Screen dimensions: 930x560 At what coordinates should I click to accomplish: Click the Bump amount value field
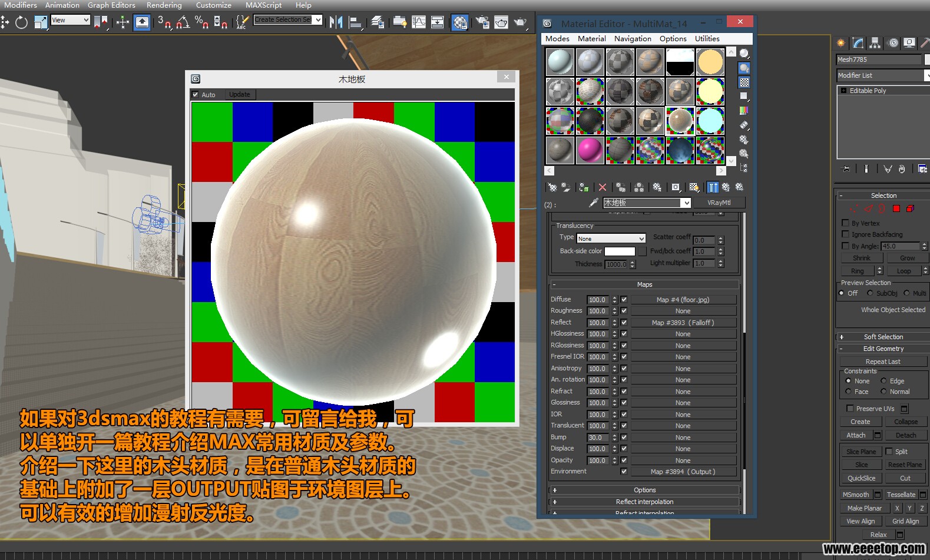pos(598,438)
